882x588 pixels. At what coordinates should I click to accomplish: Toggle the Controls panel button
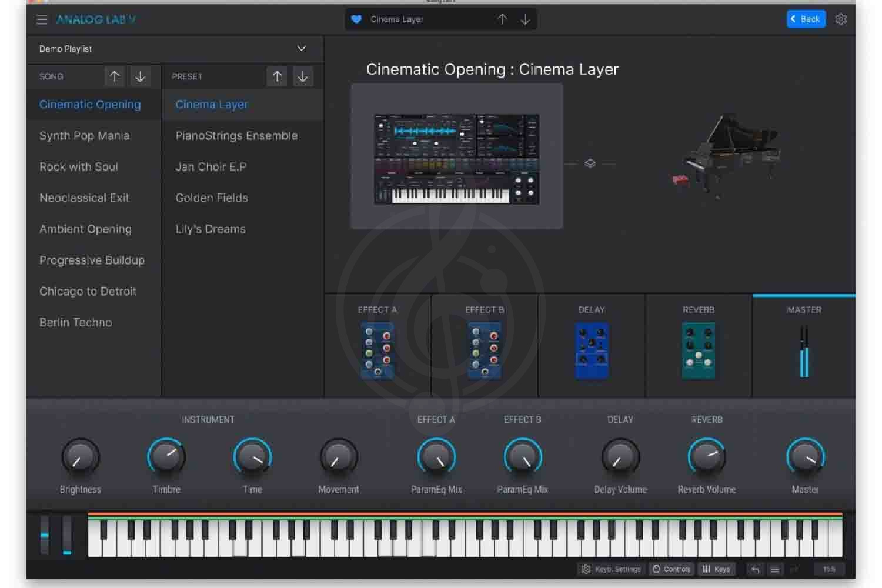(x=671, y=569)
